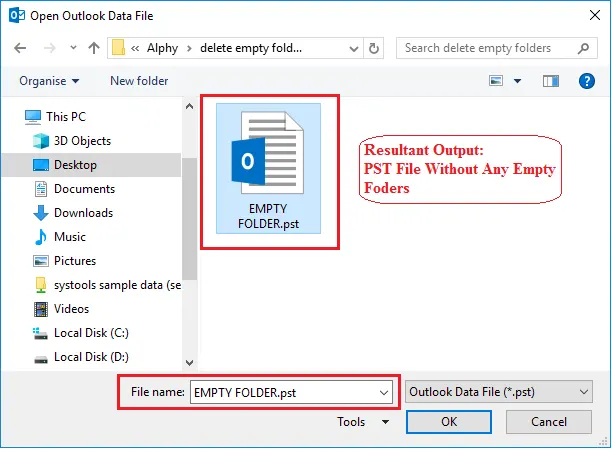Click the Forward navigation arrow
This screenshot has width=612, height=449.
point(50,48)
